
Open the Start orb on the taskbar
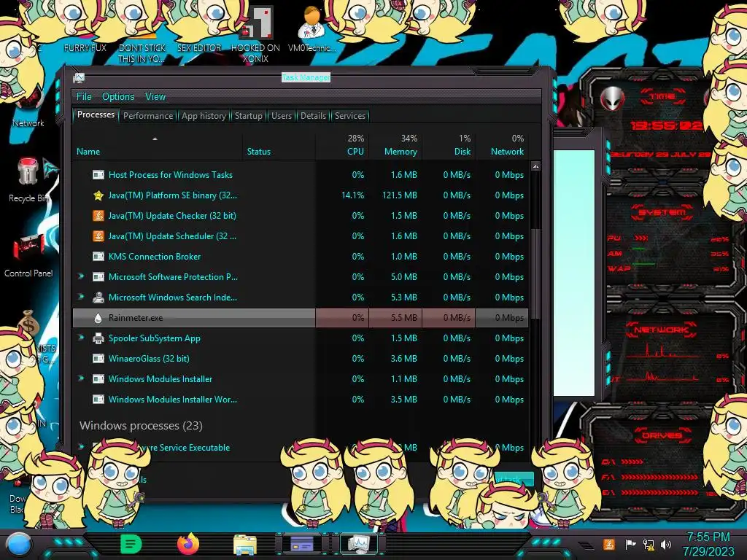(x=18, y=544)
